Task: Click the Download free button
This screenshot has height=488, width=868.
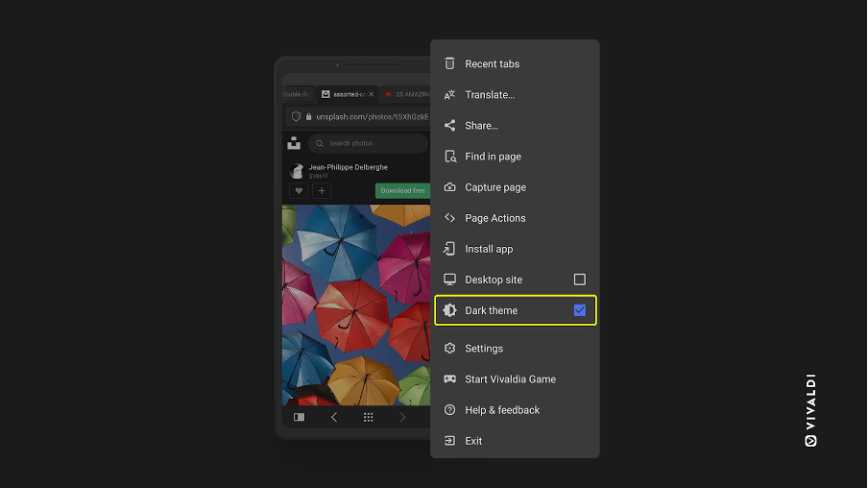Action: point(402,190)
